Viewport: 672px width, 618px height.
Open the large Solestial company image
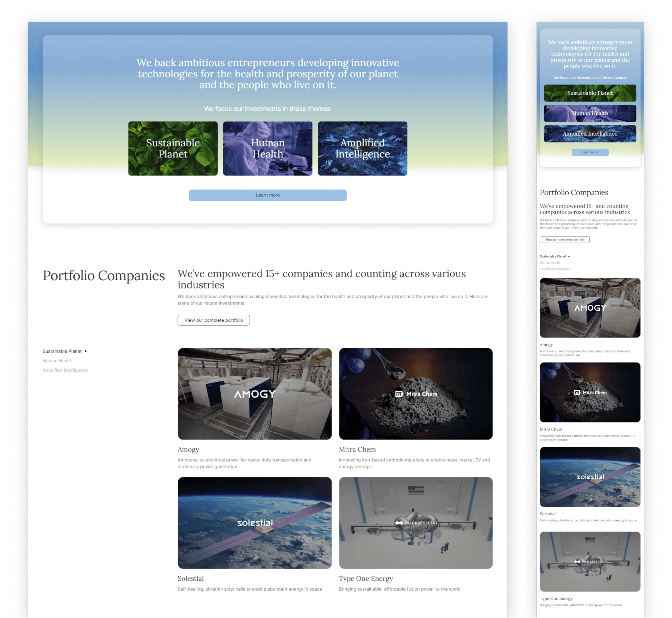click(x=255, y=523)
